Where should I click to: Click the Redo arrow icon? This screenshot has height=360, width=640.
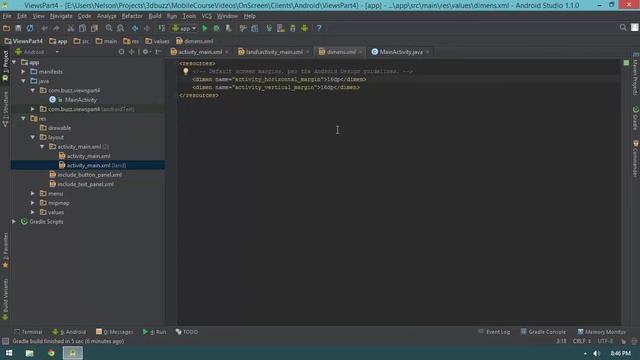point(56,28)
